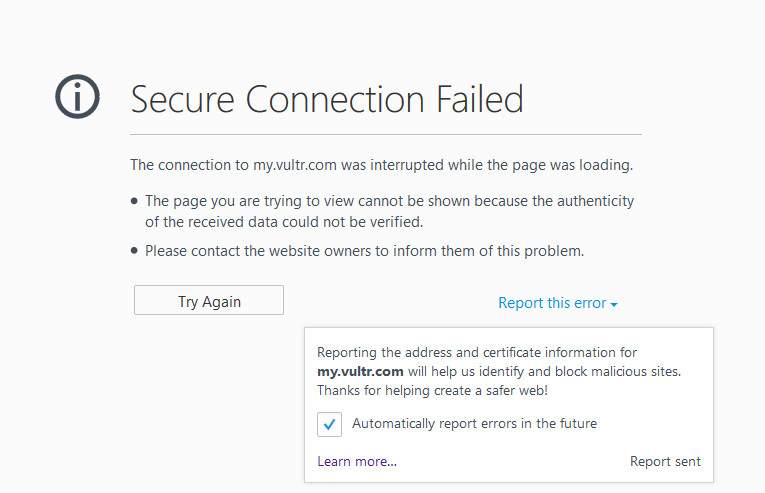Click the second bullet point dot

(135, 251)
